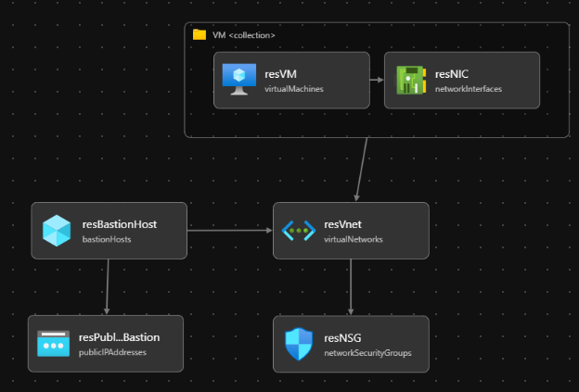
Task: Click the VM <collection> group label
Action: 244,35
